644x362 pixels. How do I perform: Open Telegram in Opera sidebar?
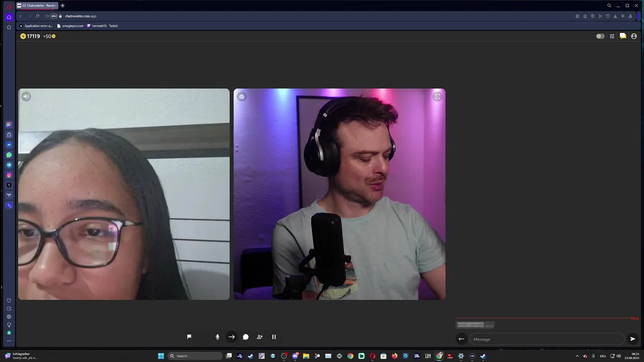tap(9, 165)
